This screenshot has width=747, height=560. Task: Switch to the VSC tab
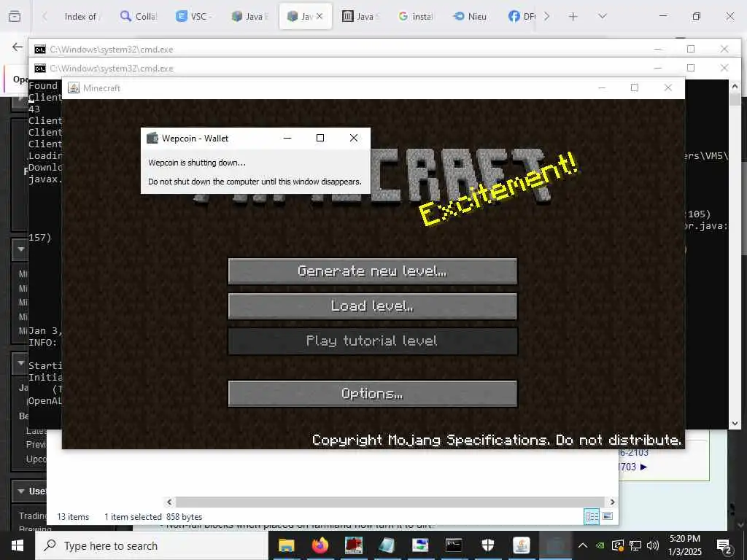coord(194,16)
